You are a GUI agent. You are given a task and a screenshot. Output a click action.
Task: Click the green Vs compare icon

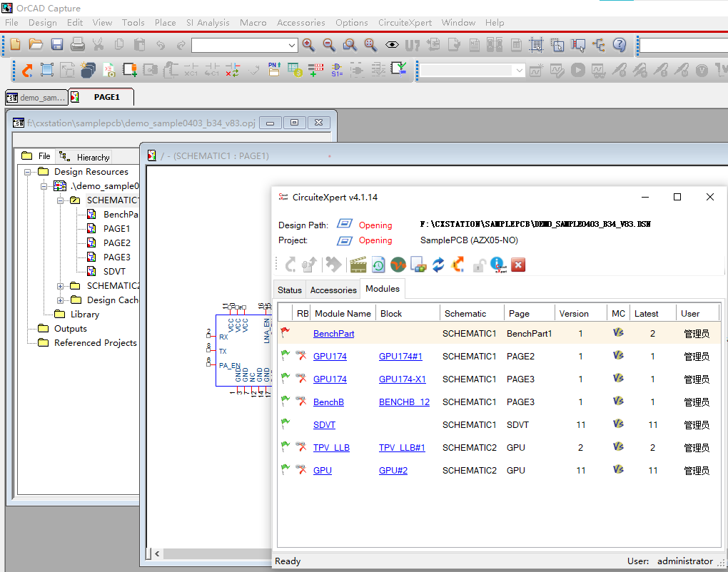coord(398,265)
